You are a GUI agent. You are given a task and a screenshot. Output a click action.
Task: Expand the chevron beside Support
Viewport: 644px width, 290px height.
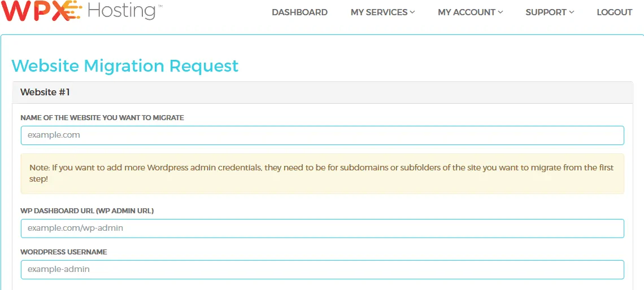[571, 12]
